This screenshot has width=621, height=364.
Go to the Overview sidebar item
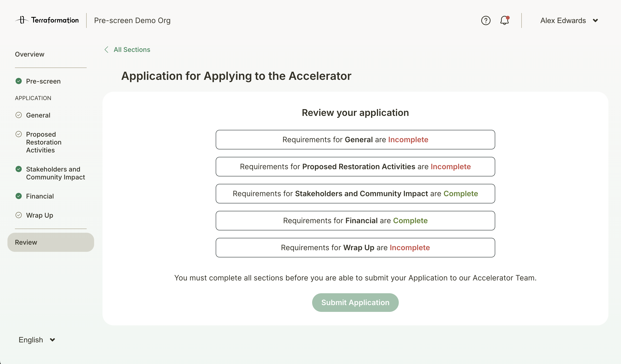pos(30,54)
